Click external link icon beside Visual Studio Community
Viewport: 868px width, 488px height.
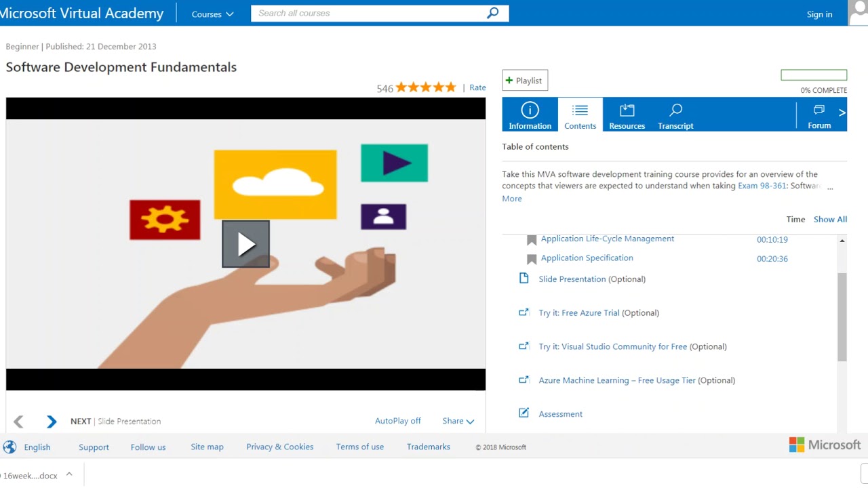click(x=524, y=346)
